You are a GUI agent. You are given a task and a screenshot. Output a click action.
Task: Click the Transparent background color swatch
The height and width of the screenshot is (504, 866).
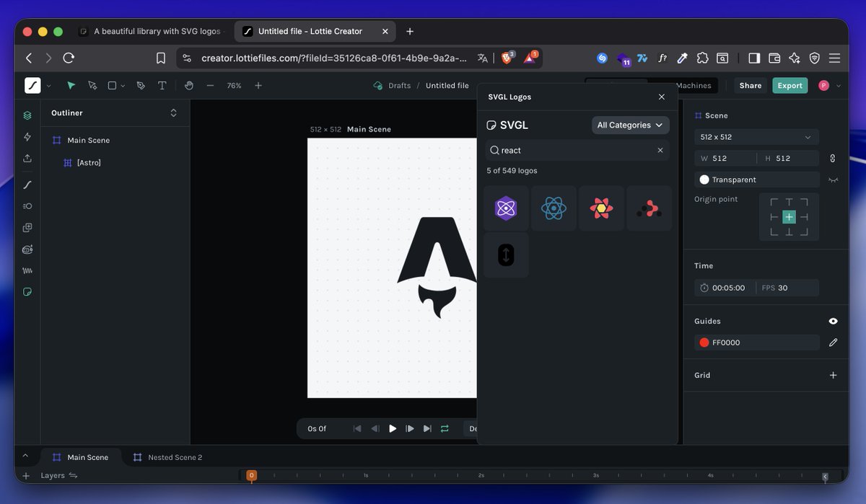pyautogui.click(x=704, y=180)
